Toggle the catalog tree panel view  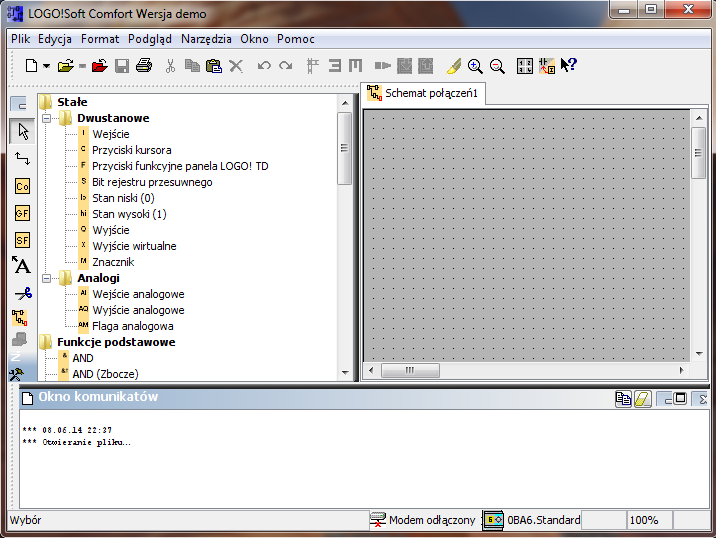pos(19,104)
